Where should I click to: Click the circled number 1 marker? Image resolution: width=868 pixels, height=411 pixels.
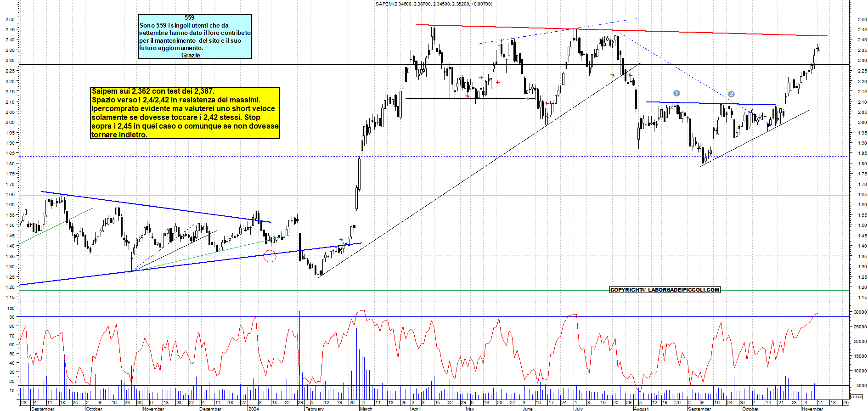tap(676, 93)
